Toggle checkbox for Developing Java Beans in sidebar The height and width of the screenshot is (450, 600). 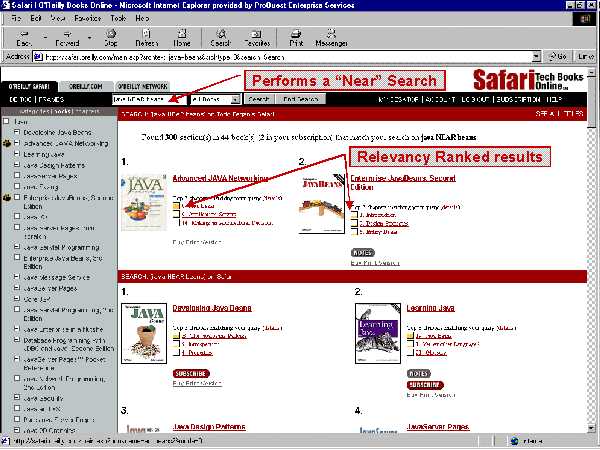point(17,132)
